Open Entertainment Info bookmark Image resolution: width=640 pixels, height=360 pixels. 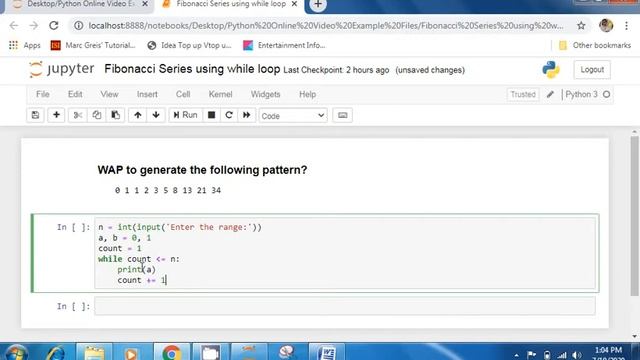point(284,45)
